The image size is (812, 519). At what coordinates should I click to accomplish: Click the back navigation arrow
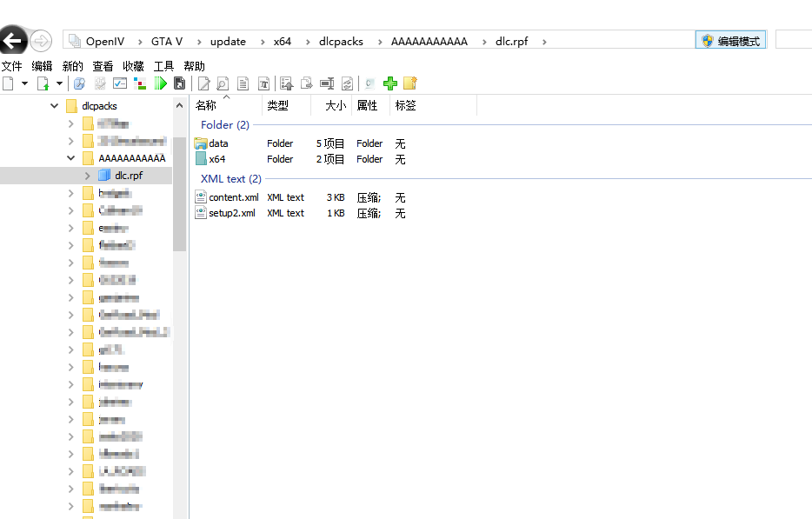(13, 40)
